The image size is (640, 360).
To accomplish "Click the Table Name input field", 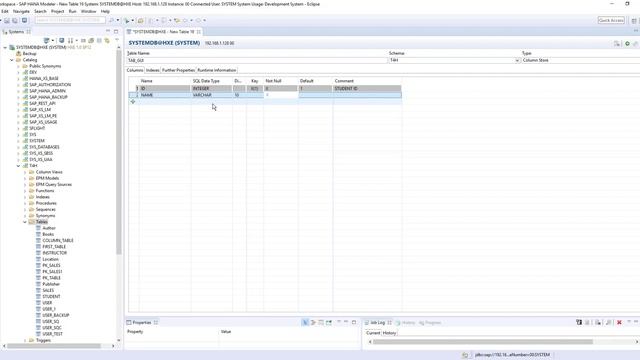I will click(x=257, y=60).
